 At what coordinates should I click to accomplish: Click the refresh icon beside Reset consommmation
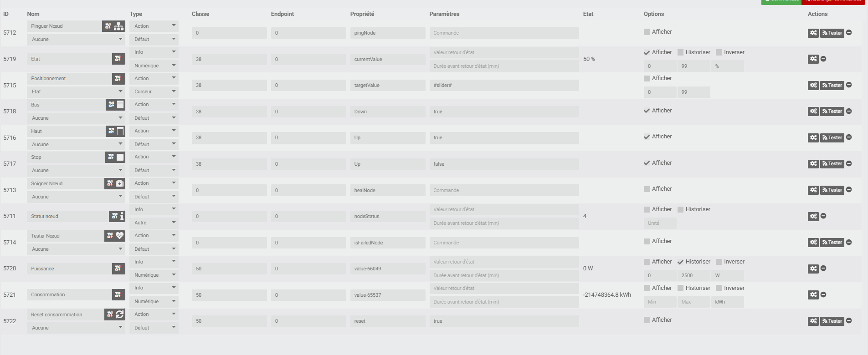click(120, 314)
